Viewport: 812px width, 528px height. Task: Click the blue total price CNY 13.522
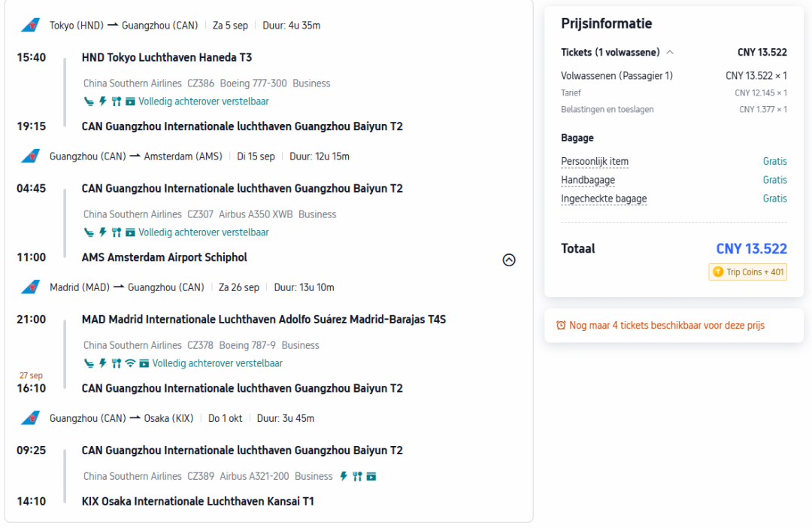751,249
